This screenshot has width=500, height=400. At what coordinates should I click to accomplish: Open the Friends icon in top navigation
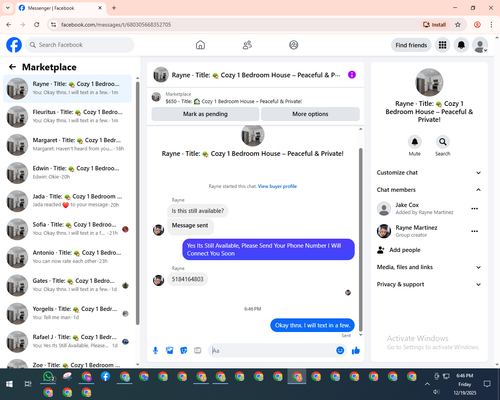[247, 45]
